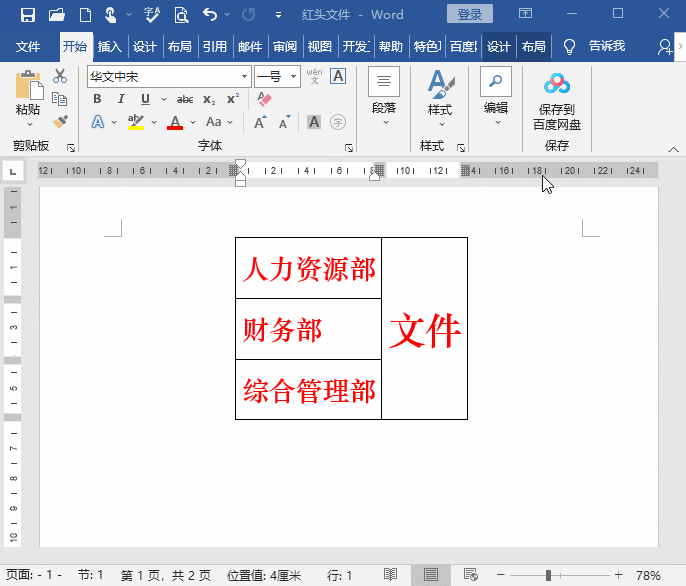Paste from the clipboard icon

[x=29, y=85]
